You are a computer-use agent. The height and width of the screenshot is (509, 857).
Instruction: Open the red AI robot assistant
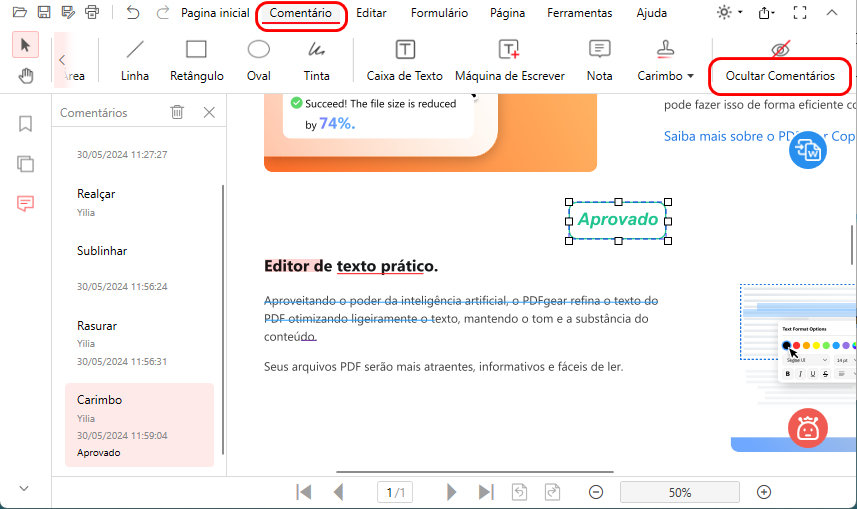pos(807,428)
